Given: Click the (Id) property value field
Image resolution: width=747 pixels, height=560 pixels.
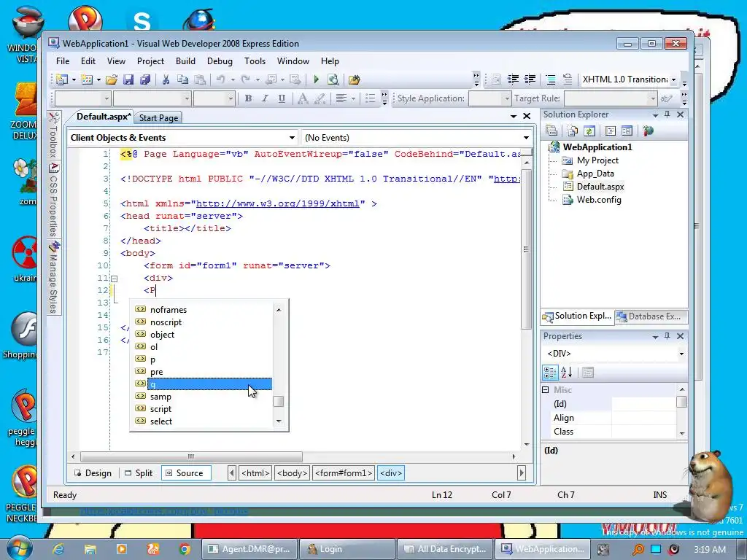Looking at the screenshot, I should [643, 404].
